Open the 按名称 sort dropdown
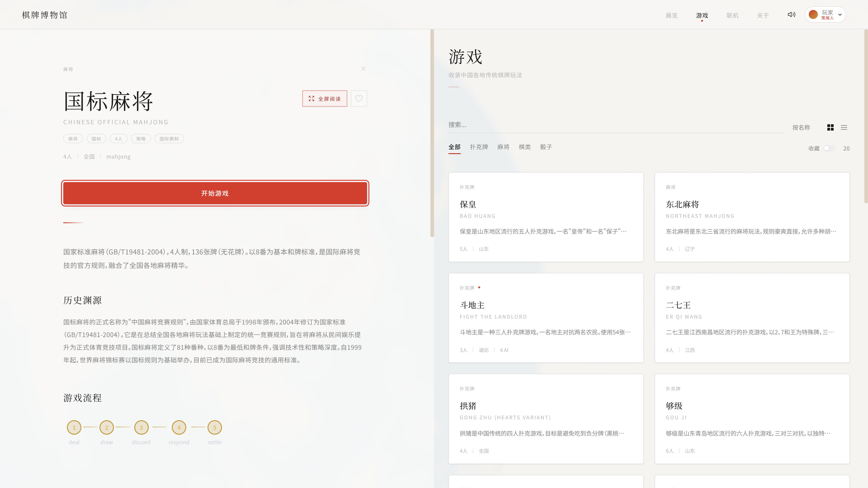The width and height of the screenshot is (868, 488). pyautogui.click(x=801, y=127)
